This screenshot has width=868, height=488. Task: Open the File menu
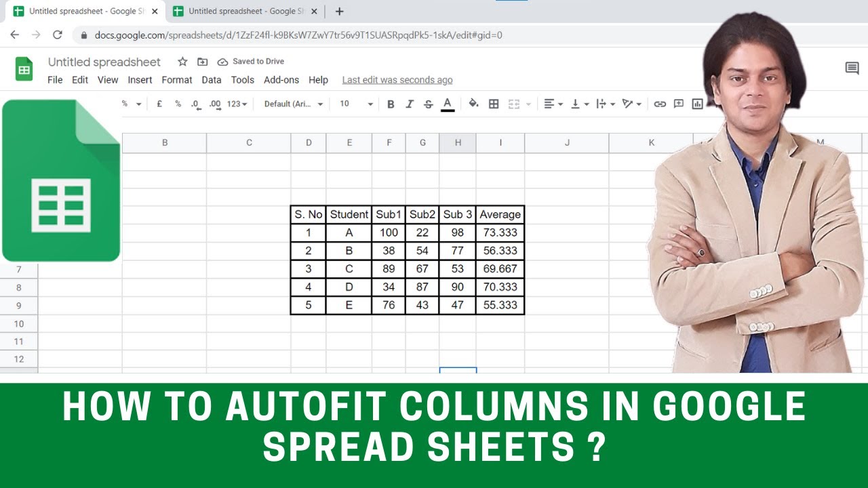(55, 80)
